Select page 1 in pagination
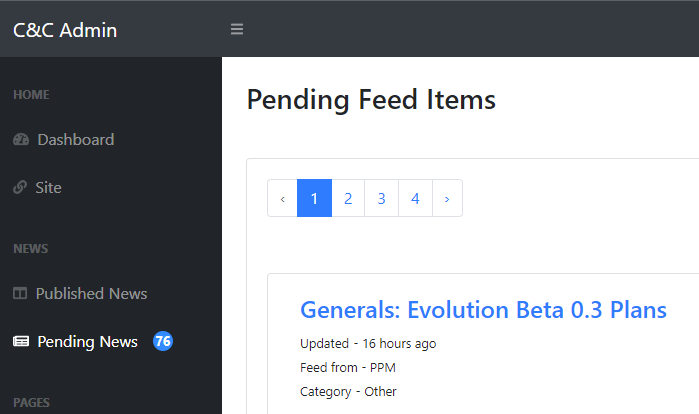Viewport: 699px width, 414px height. tap(314, 198)
